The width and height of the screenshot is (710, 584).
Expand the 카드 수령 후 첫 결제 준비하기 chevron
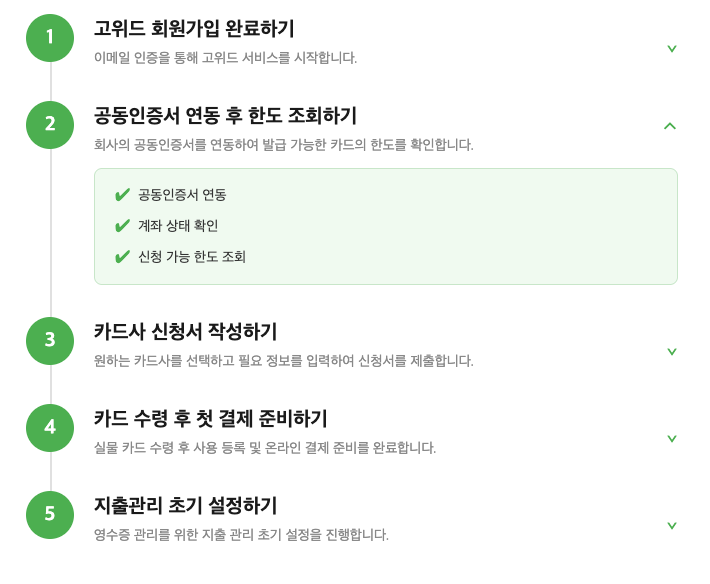(x=672, y=438)
